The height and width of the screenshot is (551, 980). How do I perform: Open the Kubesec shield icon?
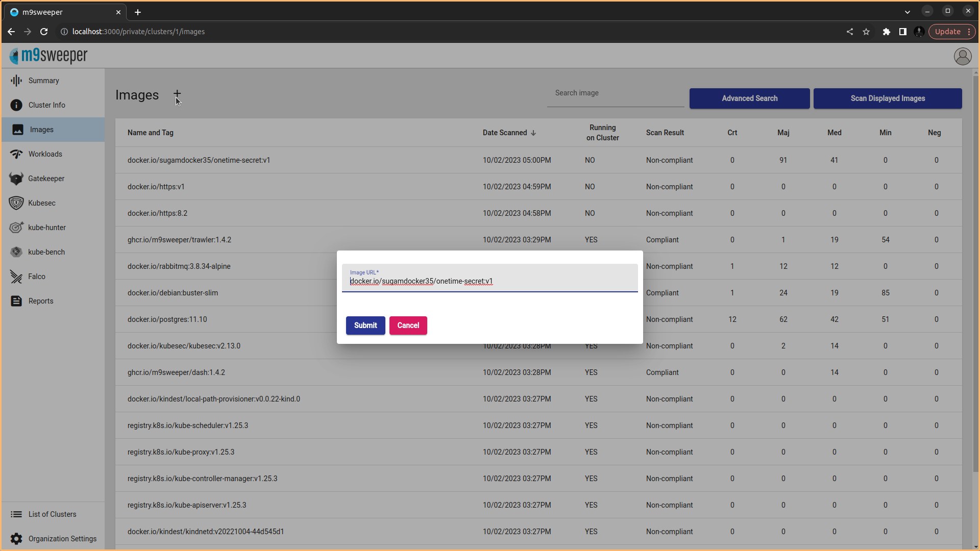point(16,203)
